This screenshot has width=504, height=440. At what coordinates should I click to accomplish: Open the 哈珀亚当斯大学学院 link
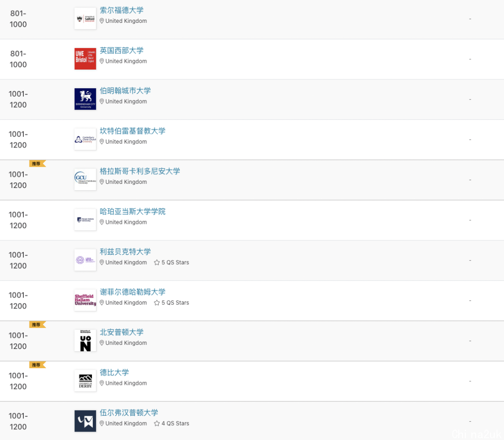click(133, 211)
